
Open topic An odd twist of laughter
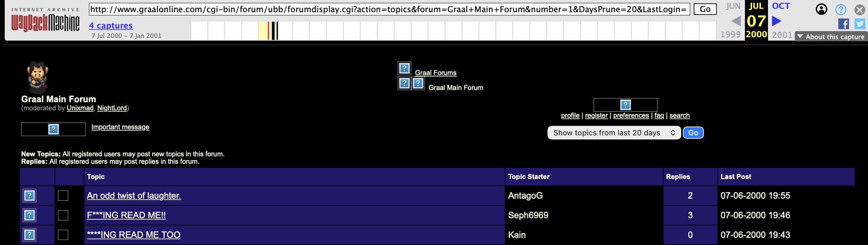click(x=134, y=196)
